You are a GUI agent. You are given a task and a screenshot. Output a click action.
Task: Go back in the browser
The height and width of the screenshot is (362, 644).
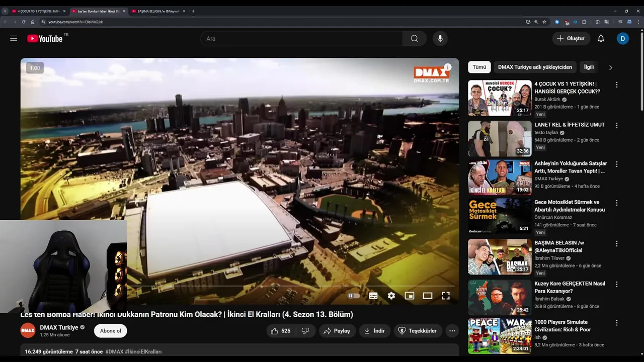[x=6, y=22]
